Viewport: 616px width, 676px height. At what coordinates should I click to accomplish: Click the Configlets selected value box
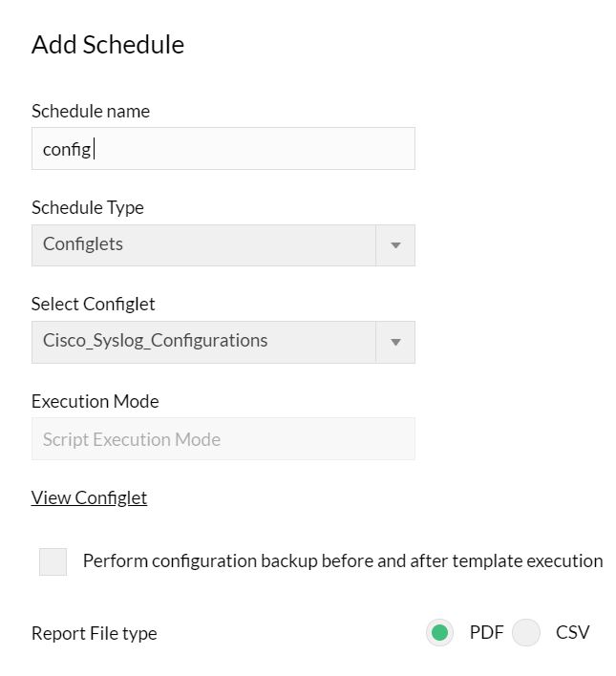tap(203, 245)
